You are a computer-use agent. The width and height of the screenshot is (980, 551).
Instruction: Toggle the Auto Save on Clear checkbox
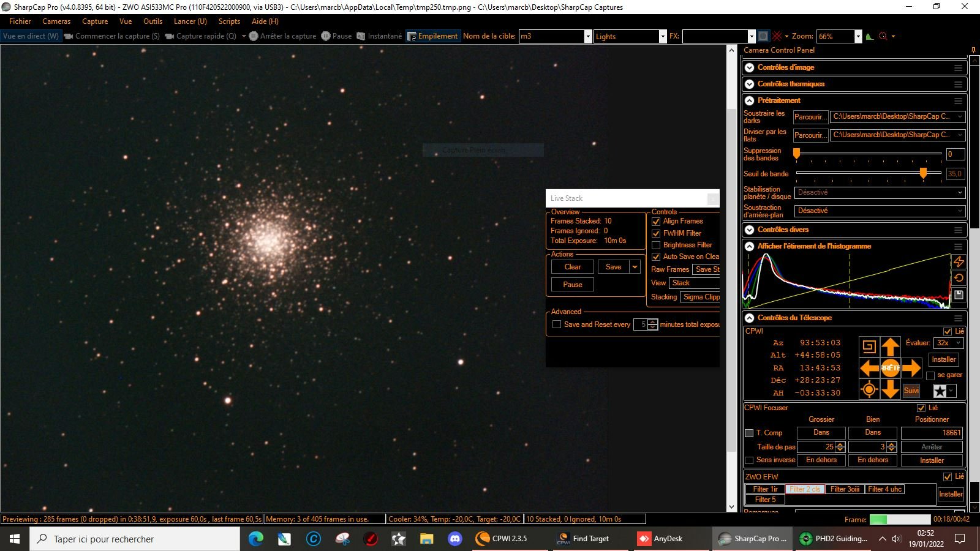(x=656, y=257)
